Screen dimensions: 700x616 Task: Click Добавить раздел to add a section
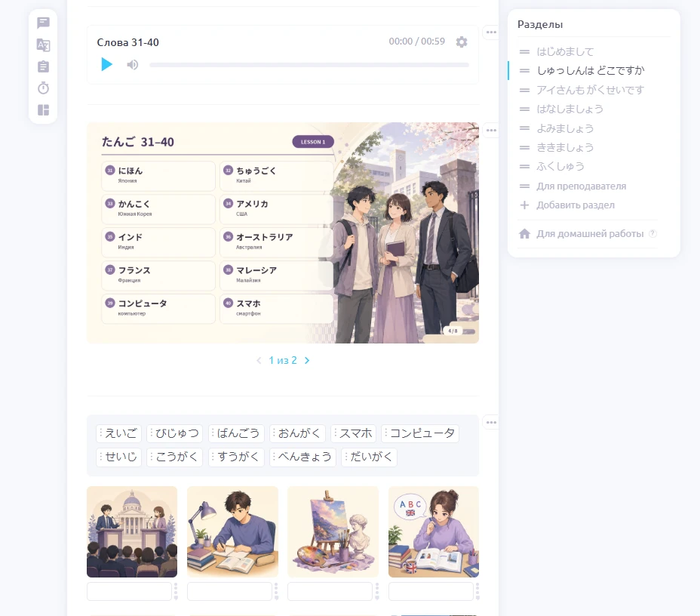[x=576, y=205]
